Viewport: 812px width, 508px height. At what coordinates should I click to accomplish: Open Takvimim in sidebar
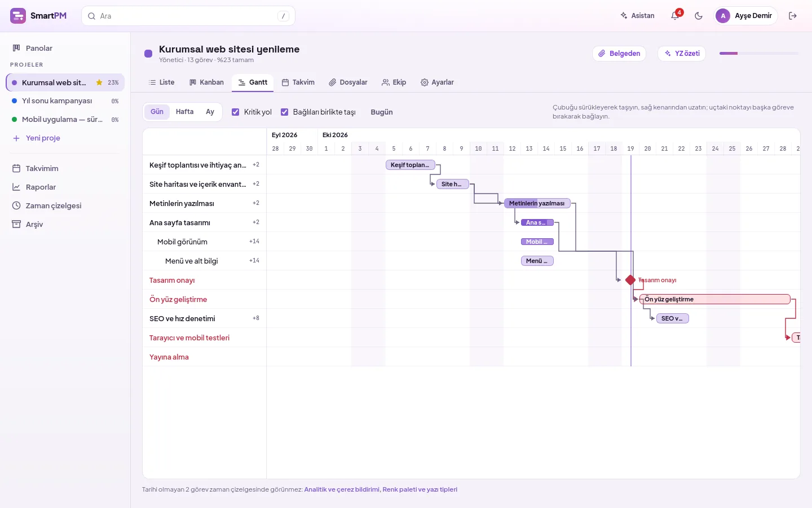click(x=65, y=168)
